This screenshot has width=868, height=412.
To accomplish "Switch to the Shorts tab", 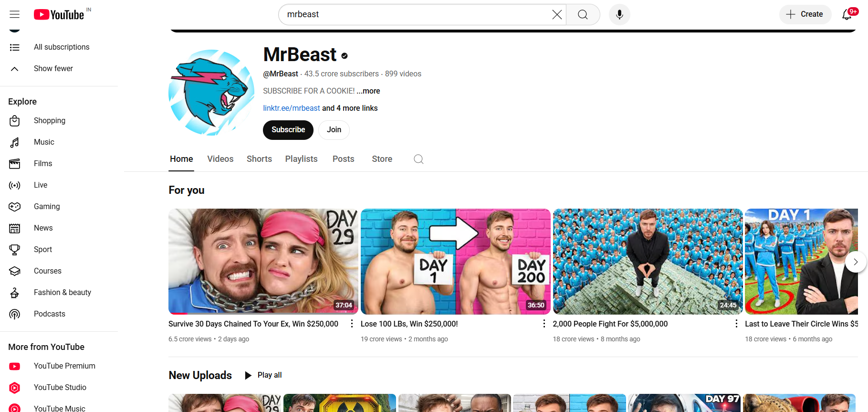I will [x=259, y=159].
